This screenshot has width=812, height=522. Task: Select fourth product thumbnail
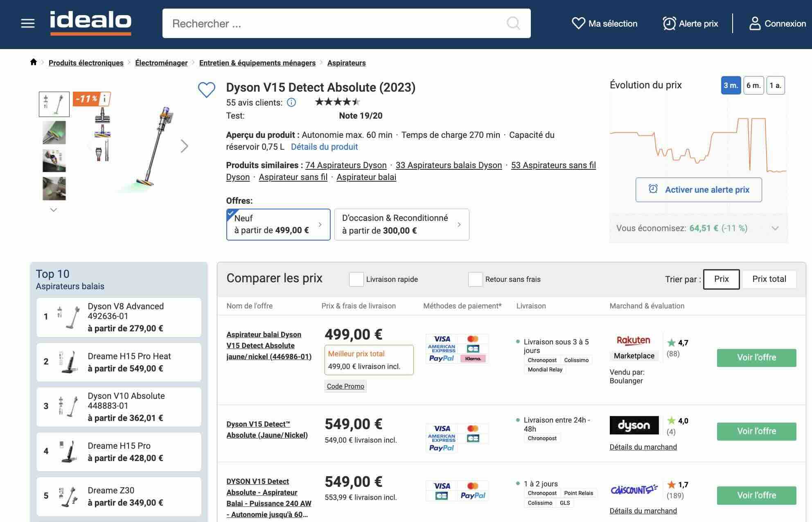coord(54,188)
